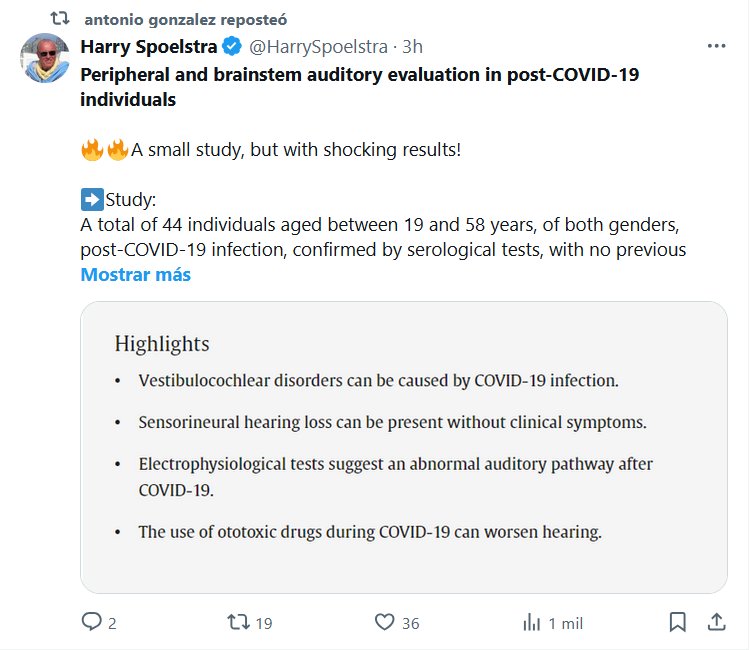Bookmark this post
Image resolution: width=756 pixels, height=650 pixels.
coord(677,622)
